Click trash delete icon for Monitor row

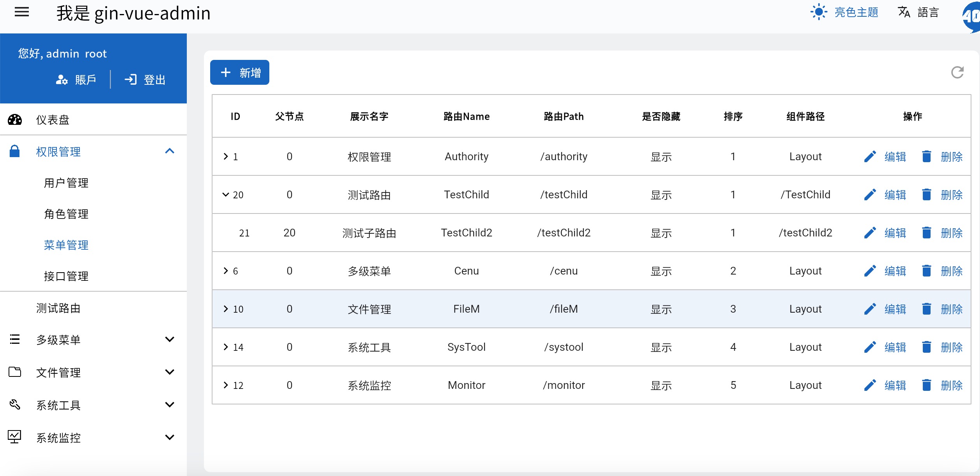tap(927, 385)
